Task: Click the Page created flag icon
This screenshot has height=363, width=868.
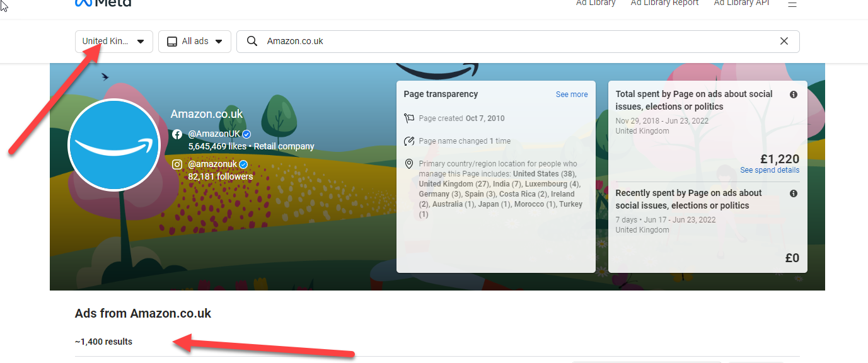Action: pos(409,118)
